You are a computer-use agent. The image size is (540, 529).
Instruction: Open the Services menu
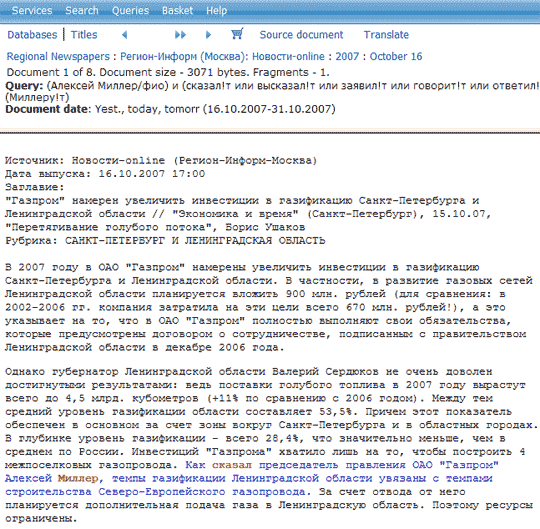pyautogui.click(x=32, y=11)
